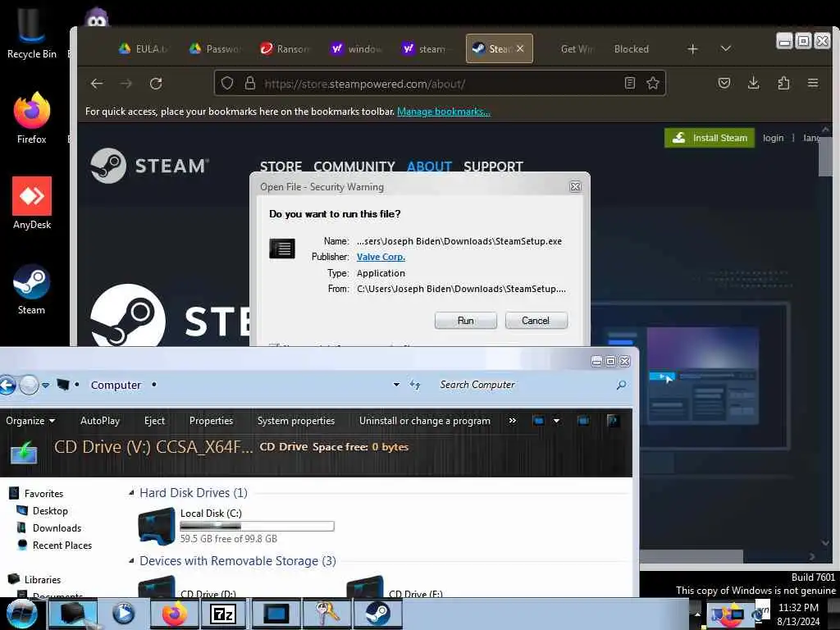Click Run in the security warning
Viewport: 840px width, 630px height.
pos(466,321)
